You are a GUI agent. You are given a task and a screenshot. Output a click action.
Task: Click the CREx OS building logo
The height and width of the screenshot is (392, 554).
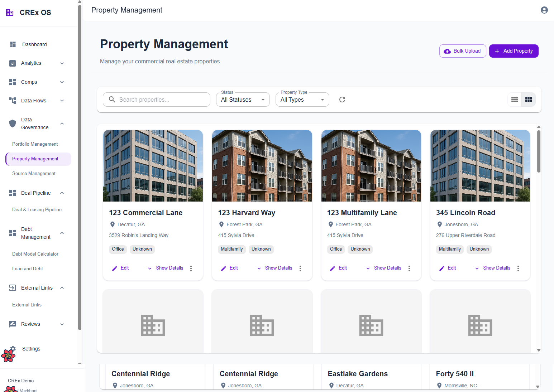point(10,12)
